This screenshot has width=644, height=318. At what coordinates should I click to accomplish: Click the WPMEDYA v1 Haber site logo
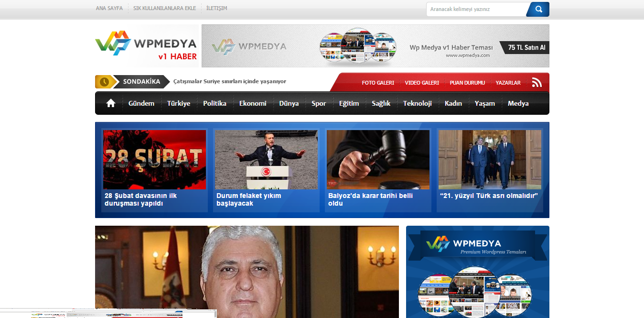click(x=146, y=46)
